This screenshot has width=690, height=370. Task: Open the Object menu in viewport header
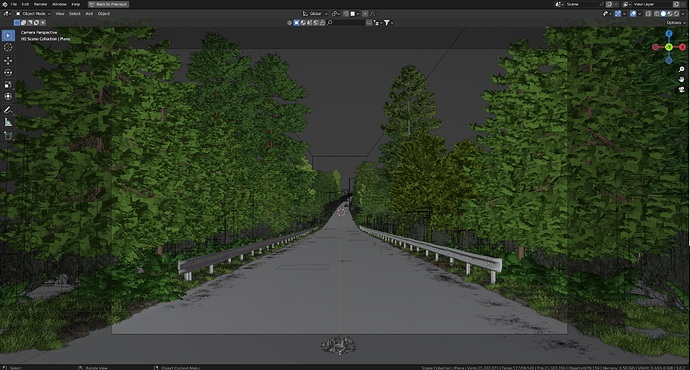pos(104,14)
